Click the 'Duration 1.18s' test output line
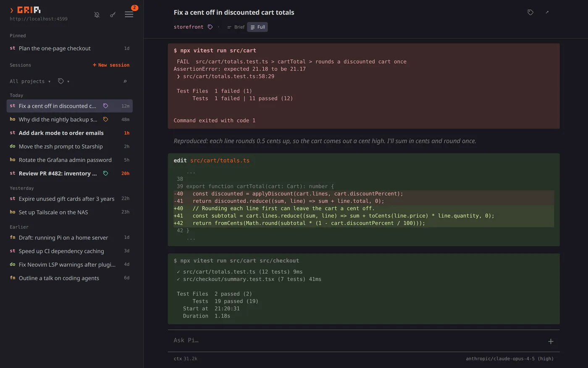Viewport: 588px width, 368px height. point(206,316)
